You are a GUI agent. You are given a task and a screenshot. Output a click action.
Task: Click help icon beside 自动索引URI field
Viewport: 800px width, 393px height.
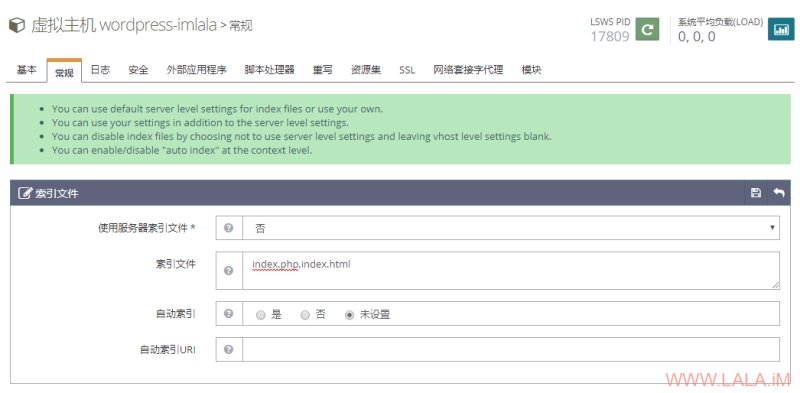tap(229, 350)
